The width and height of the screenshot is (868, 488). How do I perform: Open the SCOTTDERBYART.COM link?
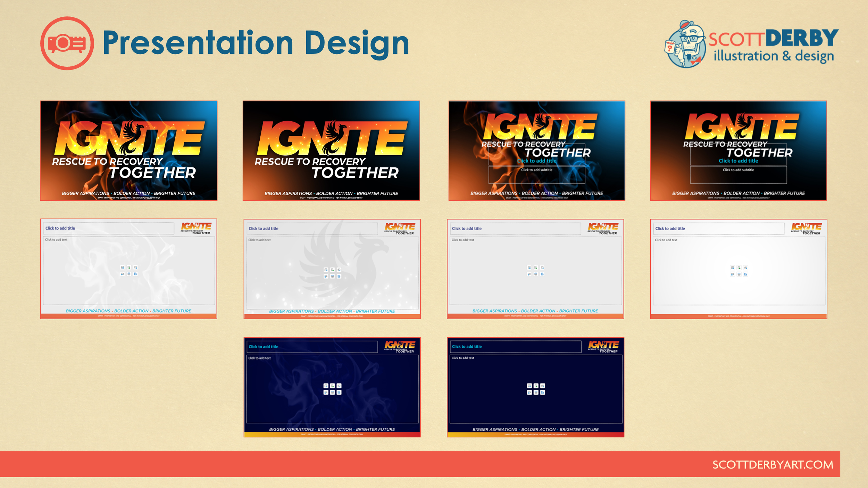click(773, 464)
